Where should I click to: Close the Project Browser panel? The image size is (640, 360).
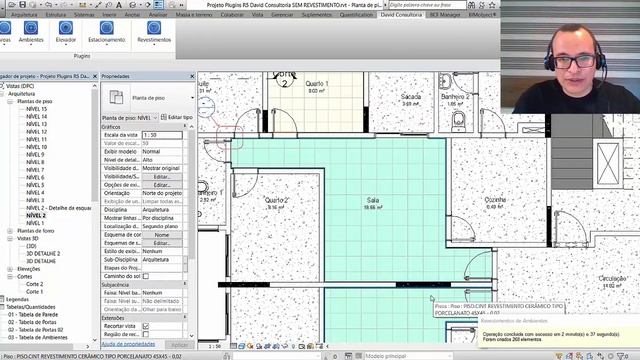[95, 76]
